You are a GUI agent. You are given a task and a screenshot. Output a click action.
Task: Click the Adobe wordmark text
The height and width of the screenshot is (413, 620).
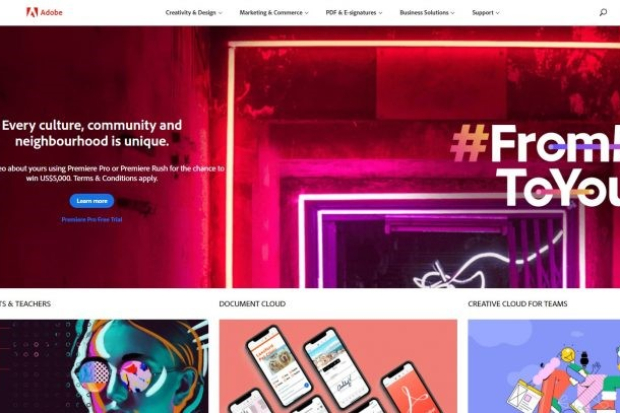[x=51, y=13]
